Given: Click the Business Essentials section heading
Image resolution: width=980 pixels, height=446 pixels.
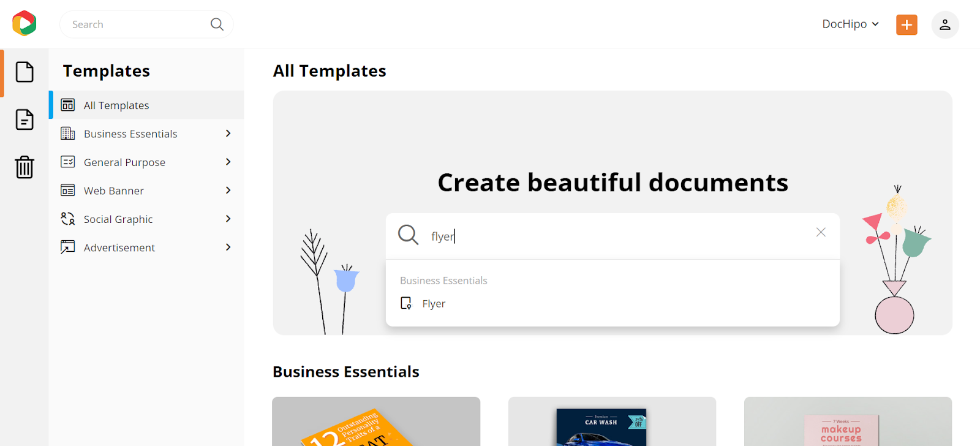Looking at the screenshot, I should tap(346, 372).
